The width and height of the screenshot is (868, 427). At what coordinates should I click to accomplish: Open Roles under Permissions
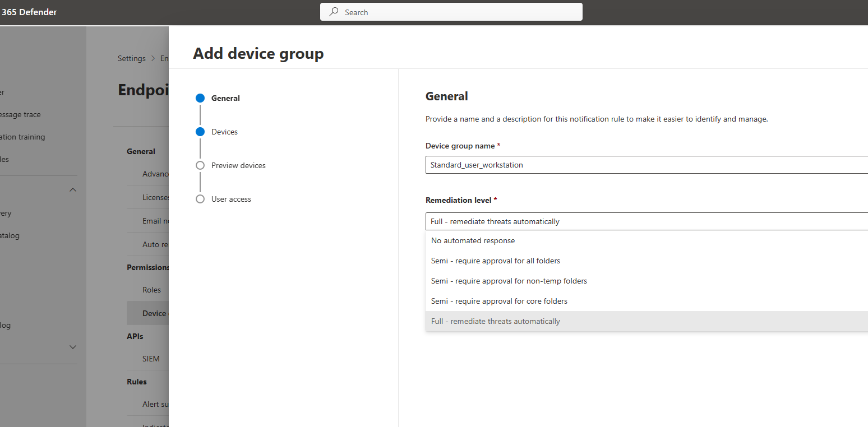pyautogui.click(x=151, y=290)
